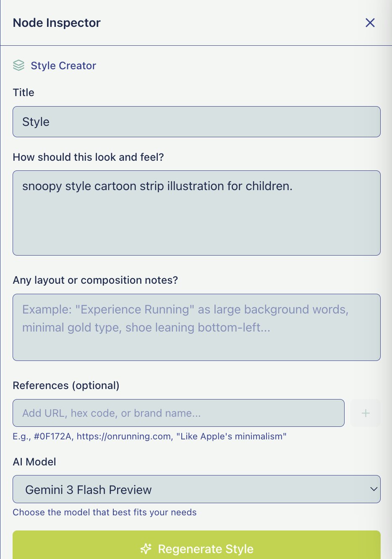Click the plus icon beside the References field
Viewport: 392px width, 559px height.
click(x=365, y=413)
